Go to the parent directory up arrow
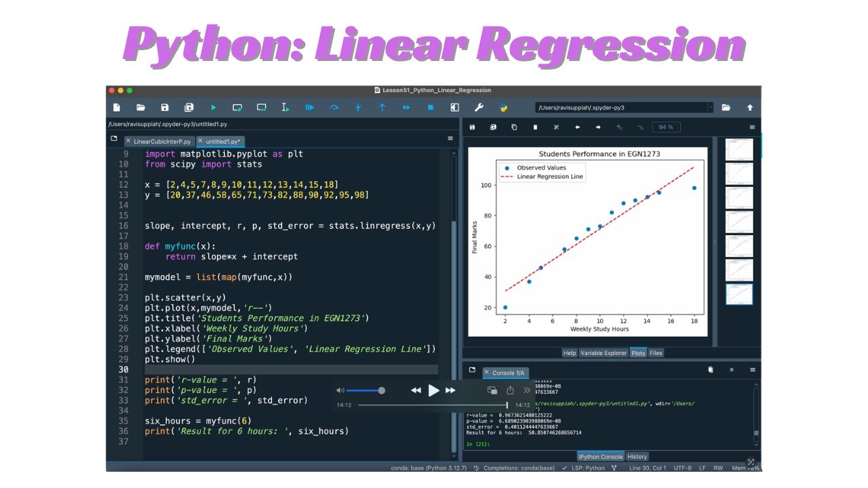The image size is (868, 488). tap(749, 107)
